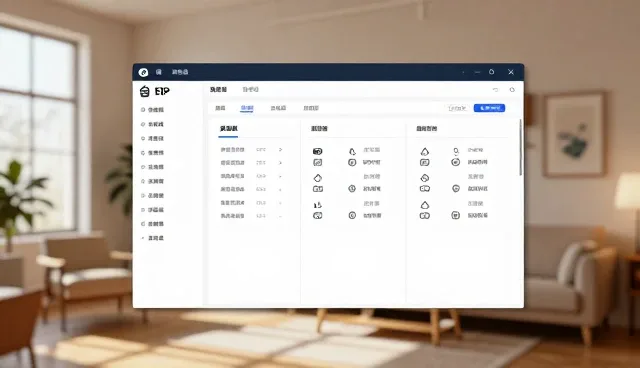Click the bar-chart icon in the middle panel
The height and width of the screenshot is (368, 640).
(x=318, y=205)
